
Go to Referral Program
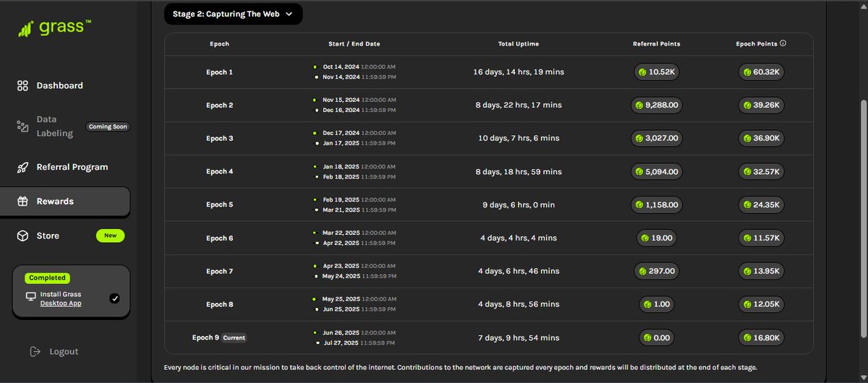[72, 167]
